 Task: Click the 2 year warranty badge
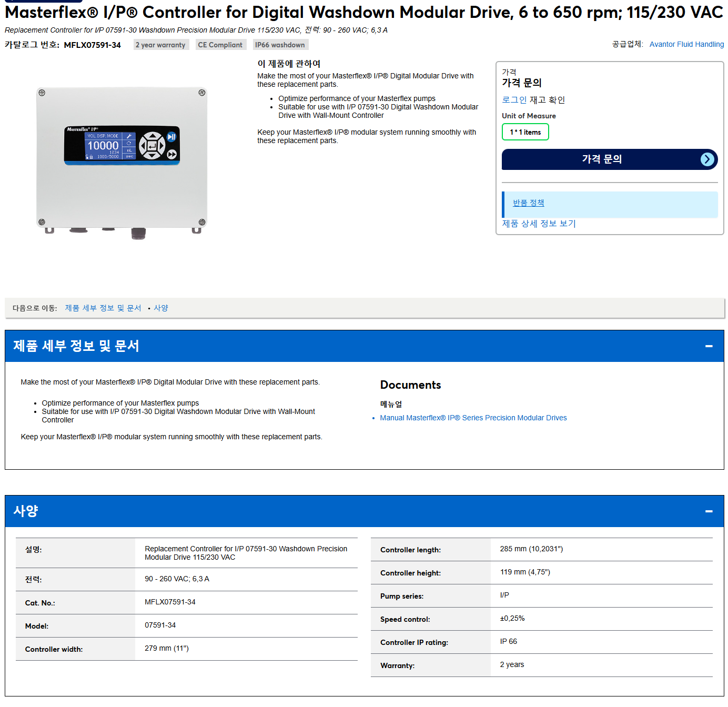coord(160,45)
